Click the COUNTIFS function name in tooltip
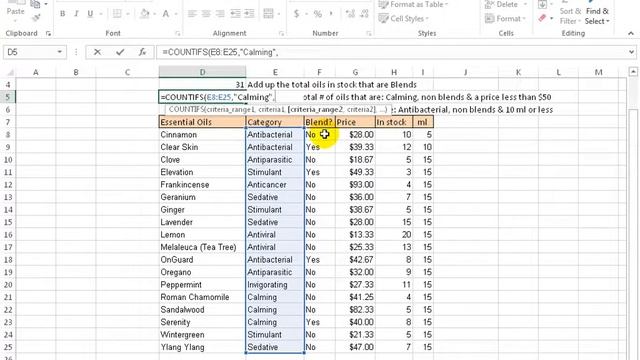Screen dimensions: 640x360 coord(187,109)
